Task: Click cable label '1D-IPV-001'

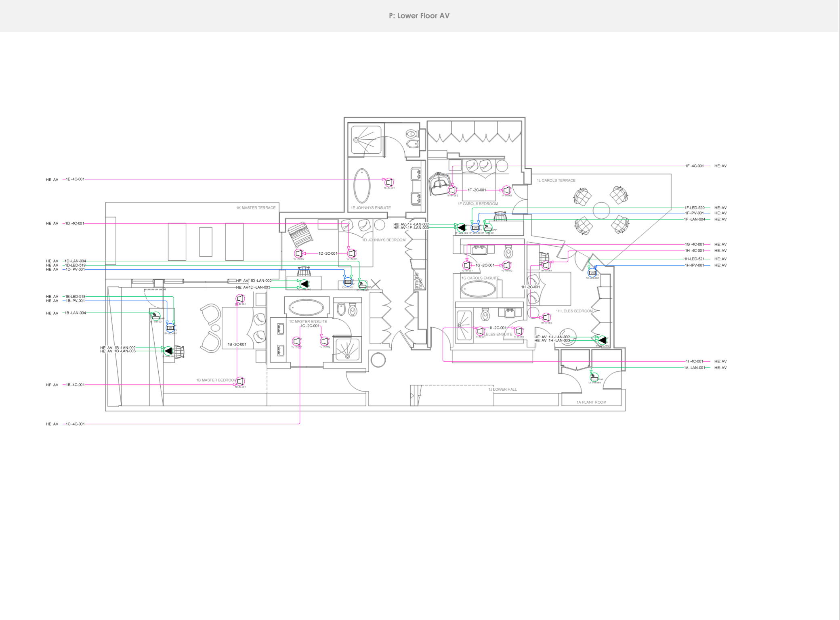Action: (75, 269)
